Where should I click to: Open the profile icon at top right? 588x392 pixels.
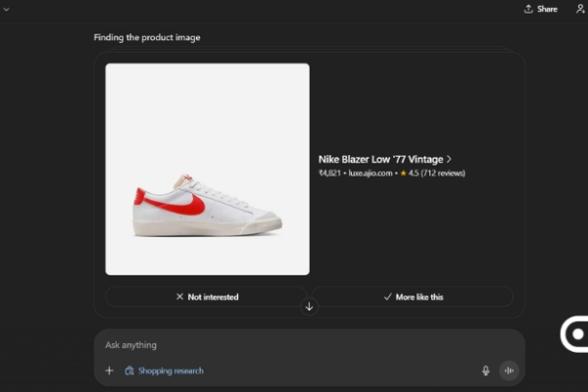coord(580,9)
